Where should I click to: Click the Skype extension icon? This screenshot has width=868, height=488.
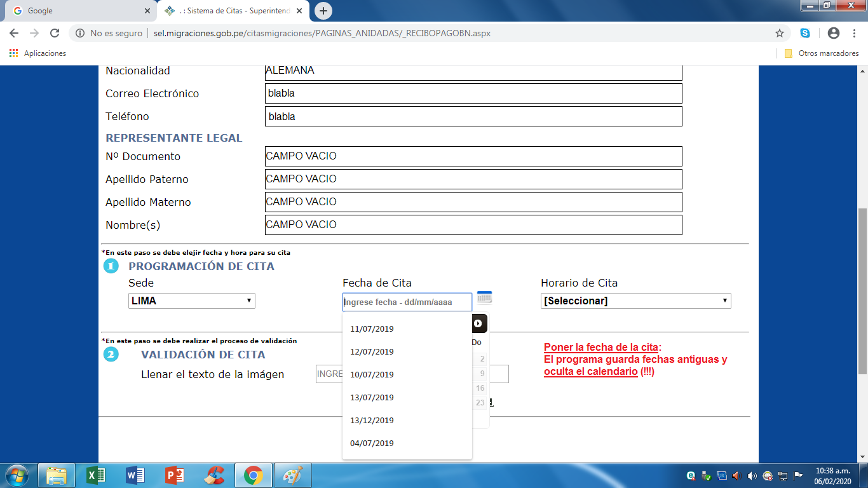pyautogui.click(x=805, y=33)
